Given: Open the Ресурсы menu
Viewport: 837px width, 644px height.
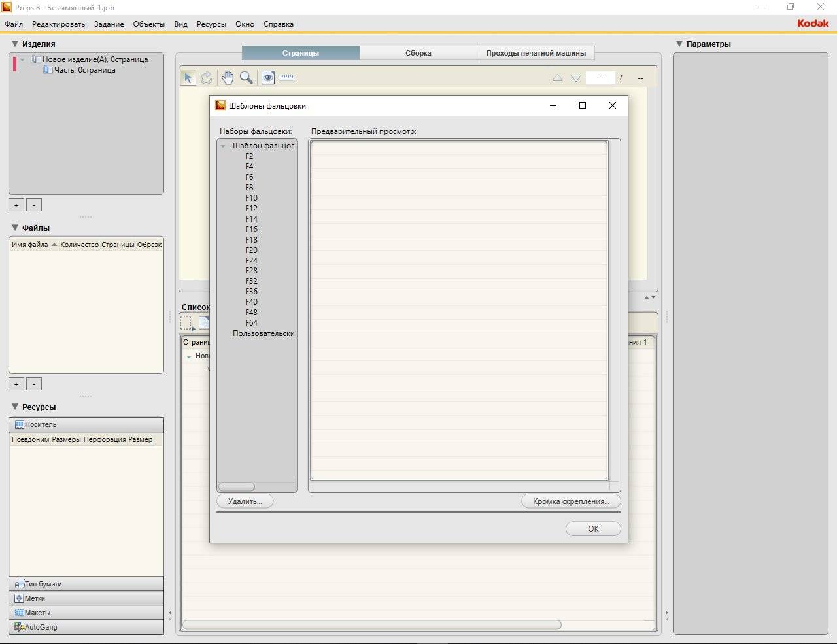Looking at the screenshot, I should click(x=211, y=24).
